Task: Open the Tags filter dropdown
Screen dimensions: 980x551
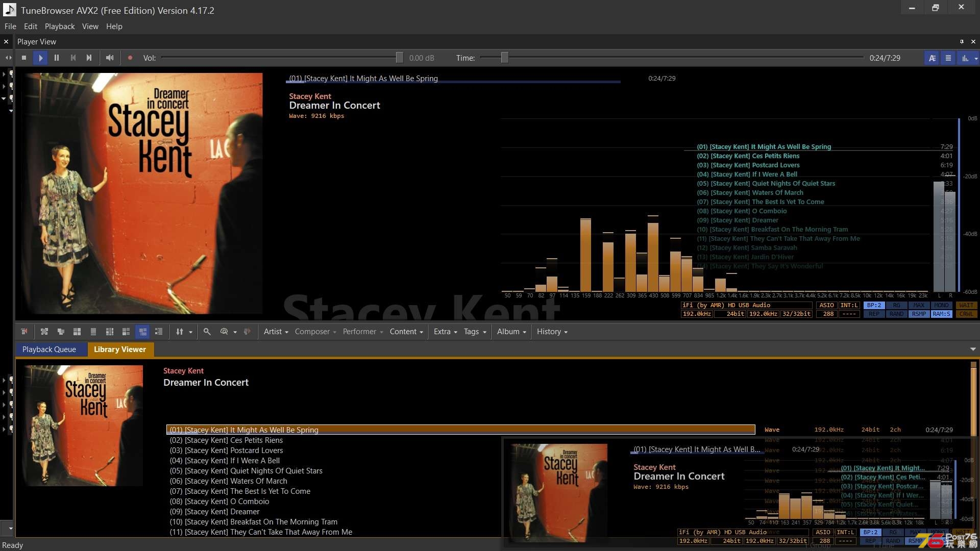Action: (x=475, y=332)
